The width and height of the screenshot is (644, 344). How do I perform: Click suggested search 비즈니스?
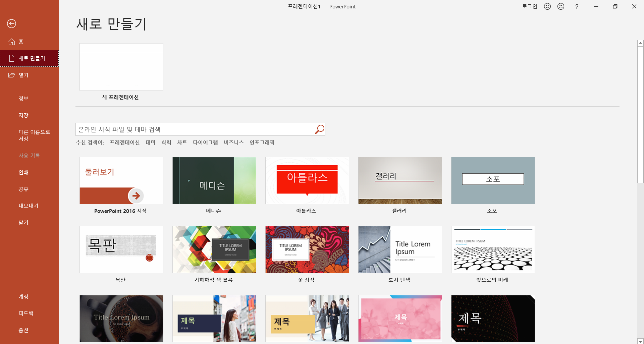coord(234,142)
